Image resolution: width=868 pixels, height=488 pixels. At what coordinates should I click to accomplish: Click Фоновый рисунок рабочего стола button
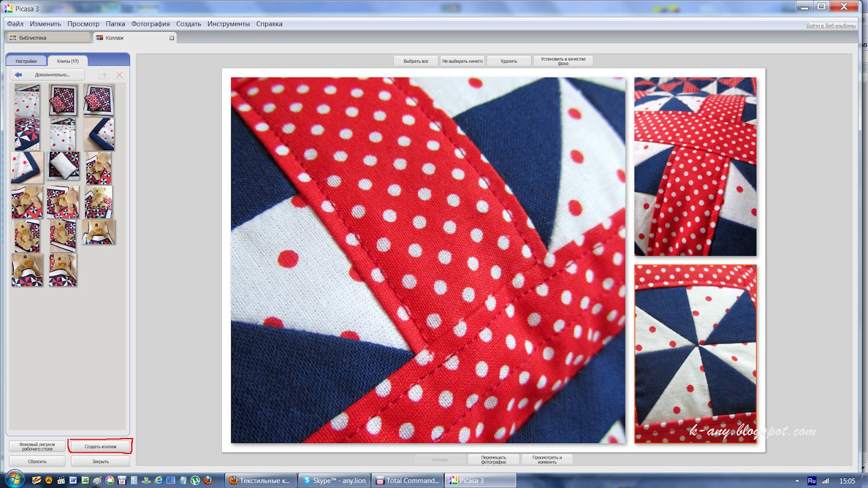[37, 447]
